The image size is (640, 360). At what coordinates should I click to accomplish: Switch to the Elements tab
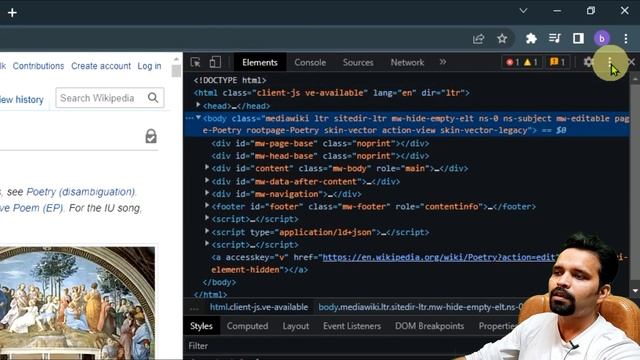260,62
